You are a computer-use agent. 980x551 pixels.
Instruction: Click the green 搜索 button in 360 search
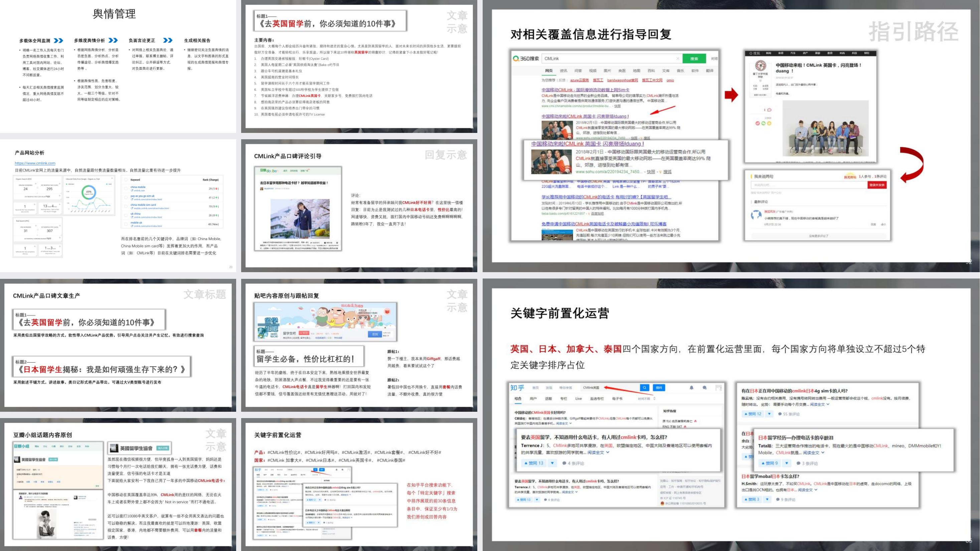[694, 58]
